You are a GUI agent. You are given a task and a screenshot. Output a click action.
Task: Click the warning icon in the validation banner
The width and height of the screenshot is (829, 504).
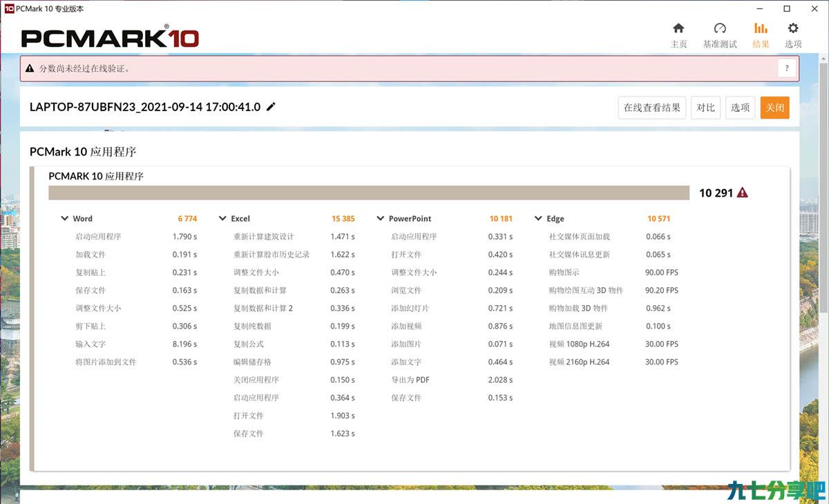(30, 68)
